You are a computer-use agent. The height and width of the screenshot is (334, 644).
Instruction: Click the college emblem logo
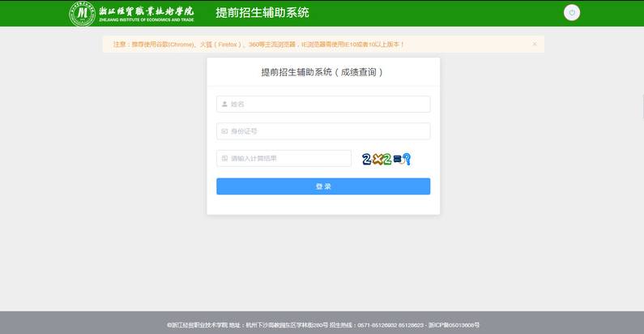click(82, 14)
